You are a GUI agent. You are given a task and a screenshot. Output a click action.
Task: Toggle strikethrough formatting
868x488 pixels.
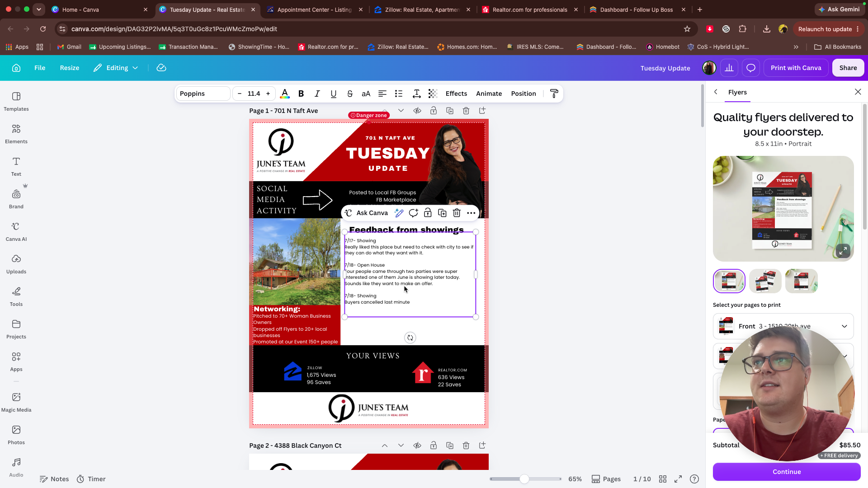pyautogui.click(x=350, y=94)
